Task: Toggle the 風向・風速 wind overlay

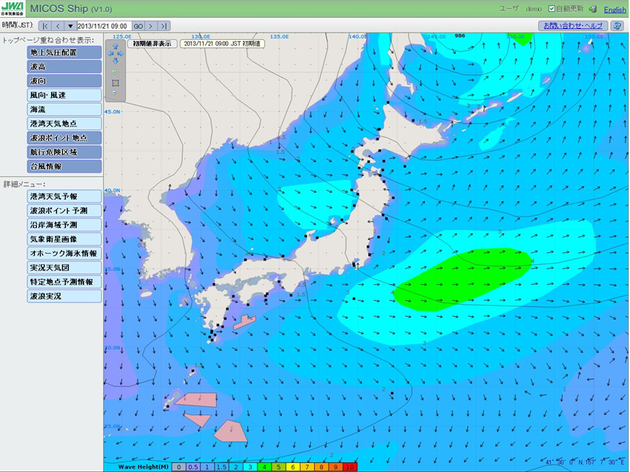Action: pyautogui.click(x=51, y=95)
